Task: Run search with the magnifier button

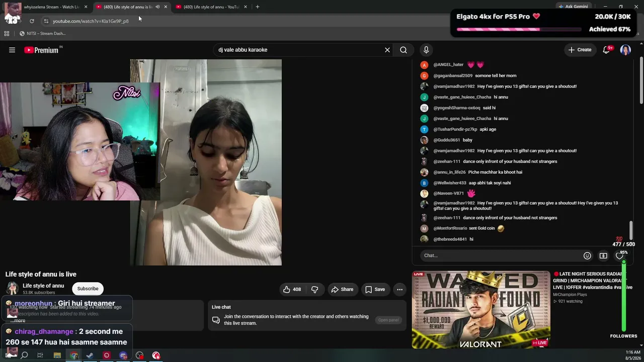Action: (404, 50)
